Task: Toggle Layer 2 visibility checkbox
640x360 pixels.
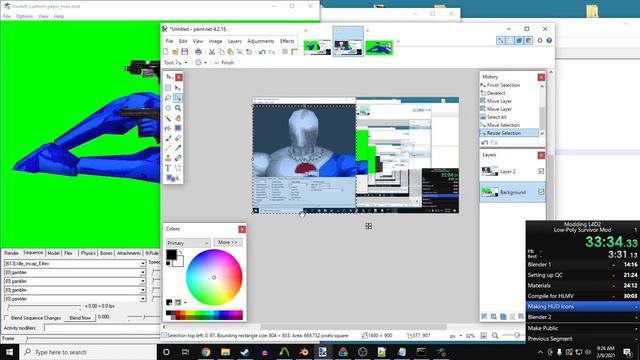Action: [x=541, y=171]
